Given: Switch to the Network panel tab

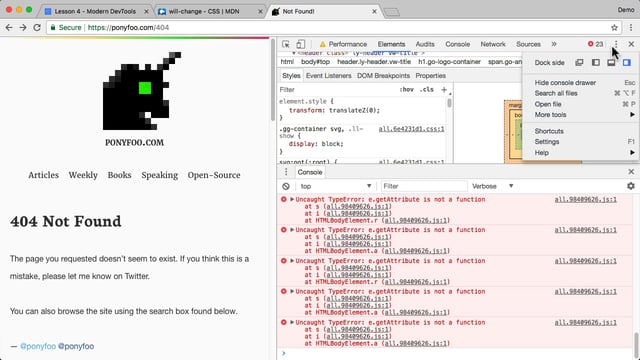Looking at the screenshot, I should tap(493, 44).
